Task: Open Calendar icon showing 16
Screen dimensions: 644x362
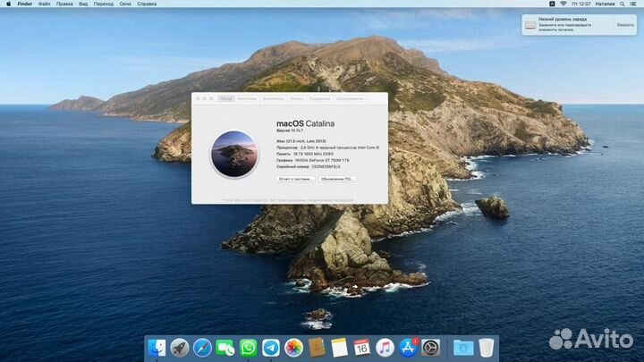Action: click(x=362, y=348)
